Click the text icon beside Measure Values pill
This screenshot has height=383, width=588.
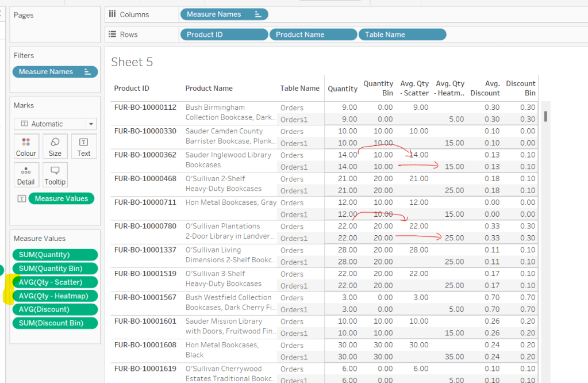[x=21, y=199]
